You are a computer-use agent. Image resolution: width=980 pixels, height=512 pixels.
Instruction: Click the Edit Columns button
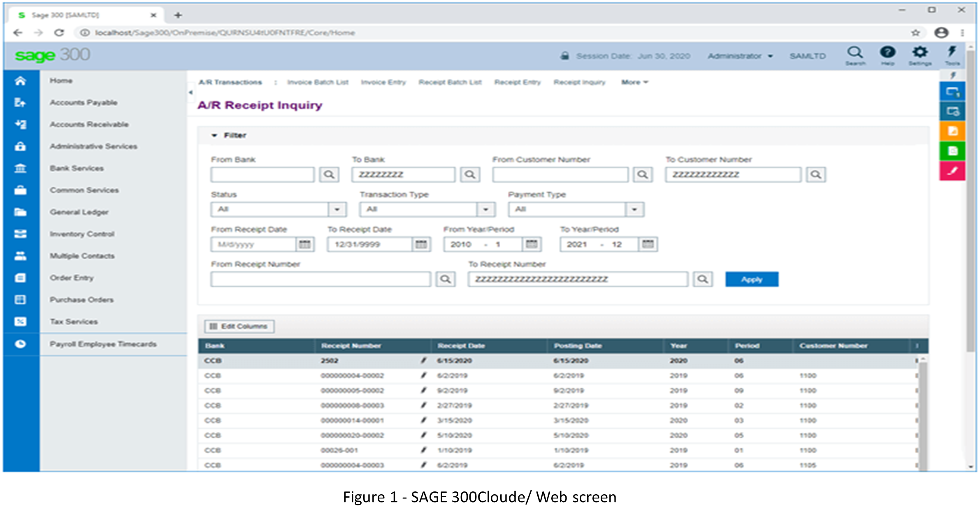239,326
